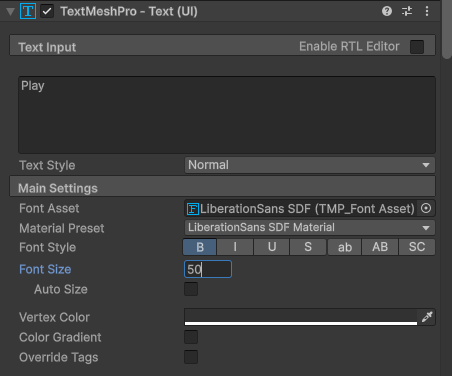Collapse the Text Input section header

222,46
